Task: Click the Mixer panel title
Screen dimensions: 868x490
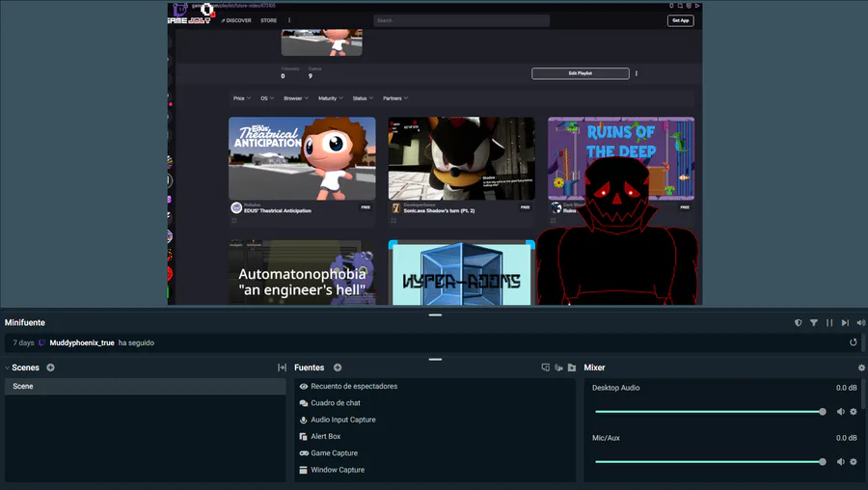Action: 594,367
